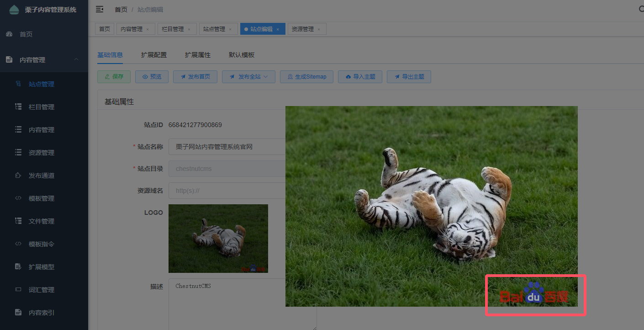Click the green 保存 button
This screenshot has width=644, height=330.
(x=114, y=77)
